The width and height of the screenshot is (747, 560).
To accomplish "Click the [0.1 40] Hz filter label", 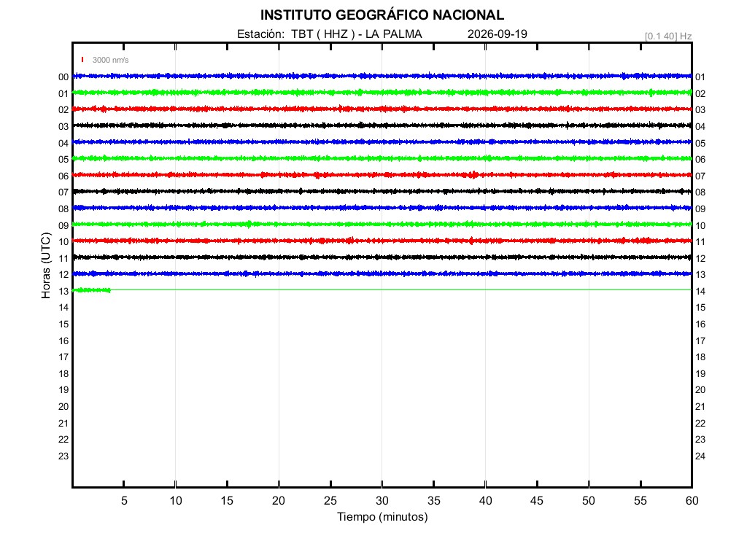I will click(x=668, y=36).
